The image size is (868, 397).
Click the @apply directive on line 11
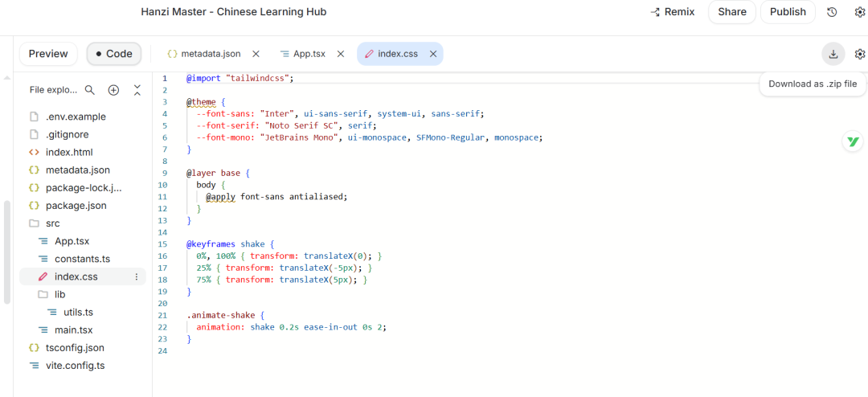coord(221,197)
